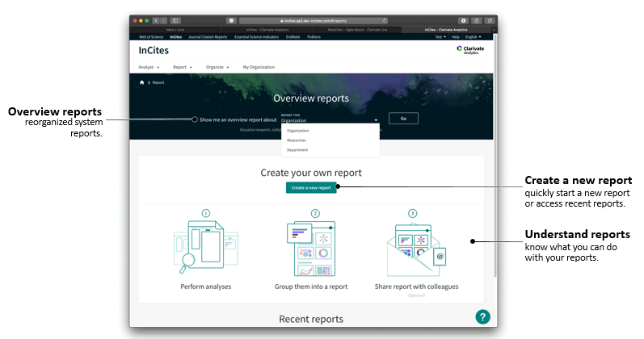
Task: Click the Help link in top bar
Action: coord(456,37)
